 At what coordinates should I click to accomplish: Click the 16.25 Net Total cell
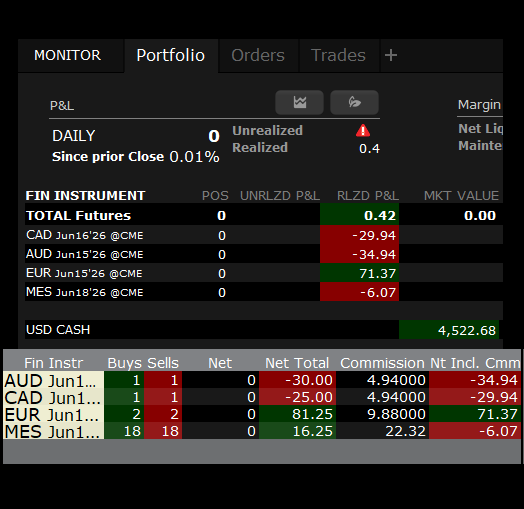pos(297,431)
